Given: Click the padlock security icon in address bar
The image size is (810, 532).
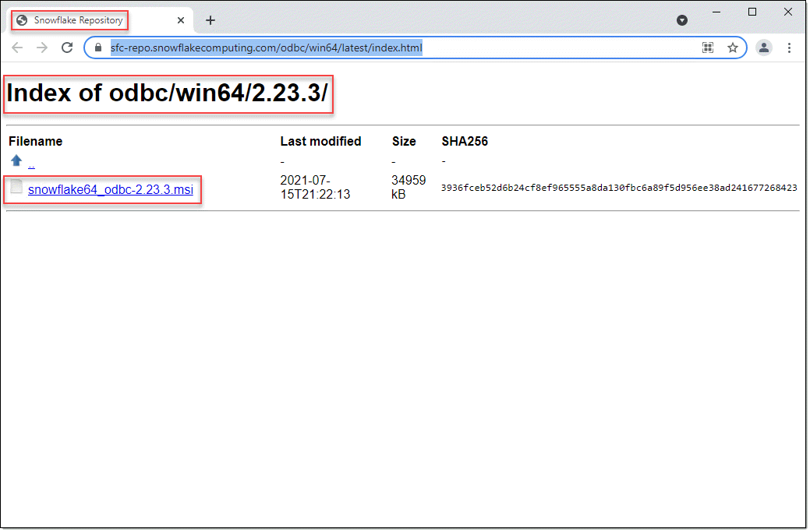Looking at the screenshot, I should point(97,47).
